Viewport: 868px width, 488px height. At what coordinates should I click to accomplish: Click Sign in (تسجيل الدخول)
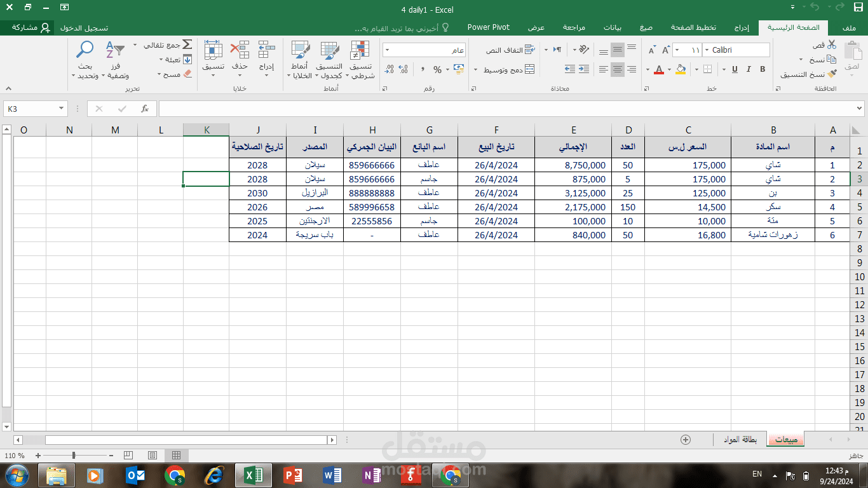84,28
